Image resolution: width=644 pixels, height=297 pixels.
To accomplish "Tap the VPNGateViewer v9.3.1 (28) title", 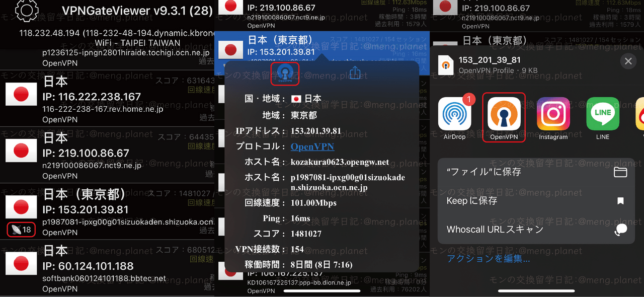I will [x=137, y=11].
